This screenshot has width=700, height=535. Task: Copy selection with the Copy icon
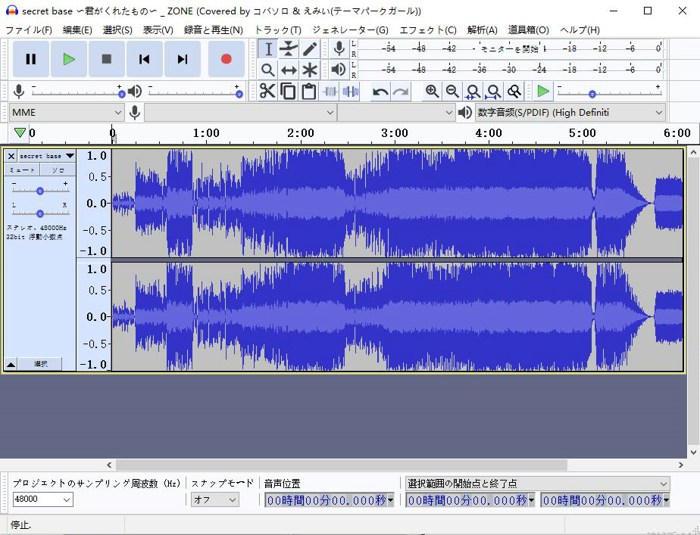(288, 91)
